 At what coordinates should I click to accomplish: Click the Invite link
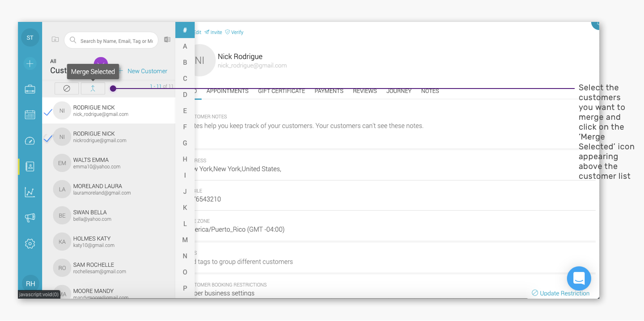pyautogui.click(x=213, y=32)
